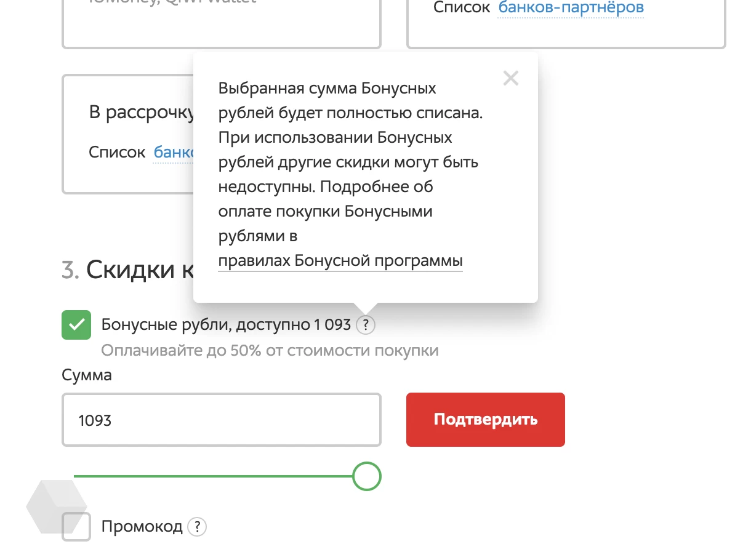Click the Сумма input field with 1093

coord(221,420)
